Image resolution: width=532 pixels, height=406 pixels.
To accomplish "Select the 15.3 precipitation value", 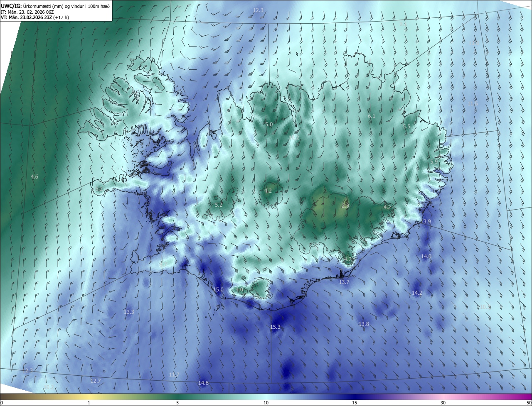I will pos(275,327).
